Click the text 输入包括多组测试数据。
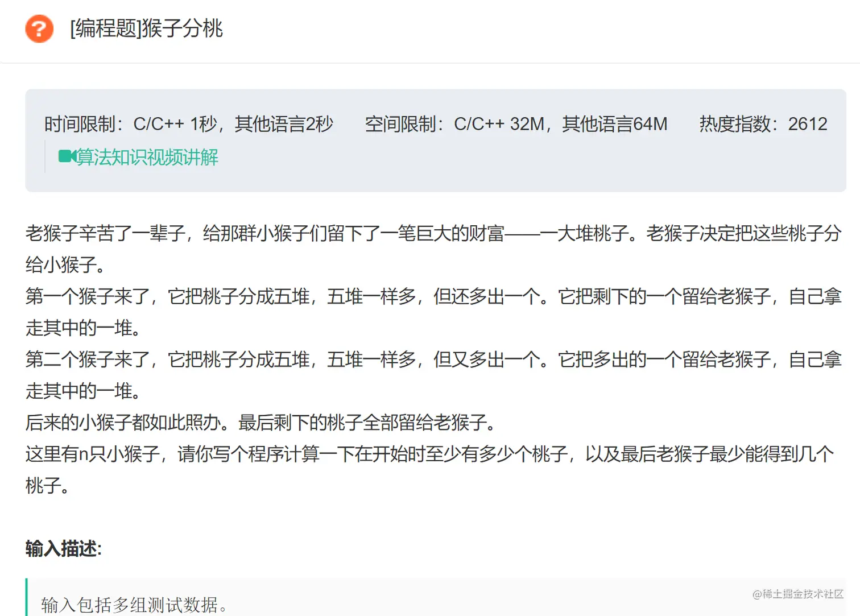The image size is (860, 616). 135,605
